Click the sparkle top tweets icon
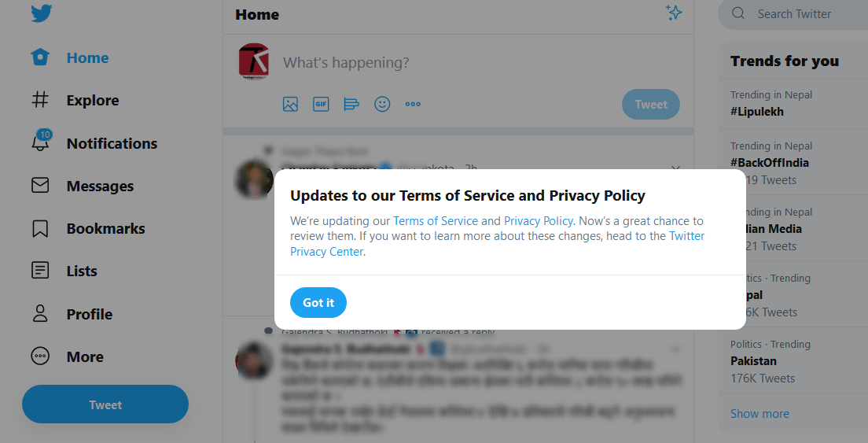Screen dimensions: 868x443 673,13
